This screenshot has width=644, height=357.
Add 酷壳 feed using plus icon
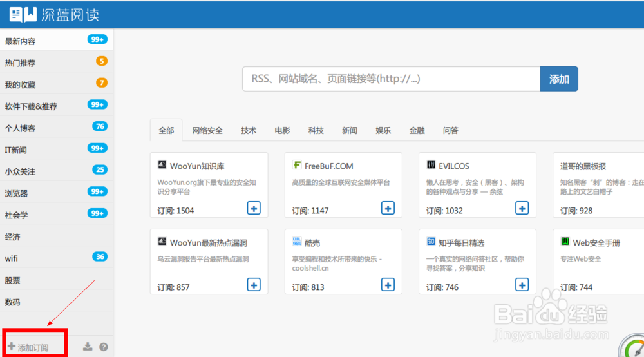388,285
